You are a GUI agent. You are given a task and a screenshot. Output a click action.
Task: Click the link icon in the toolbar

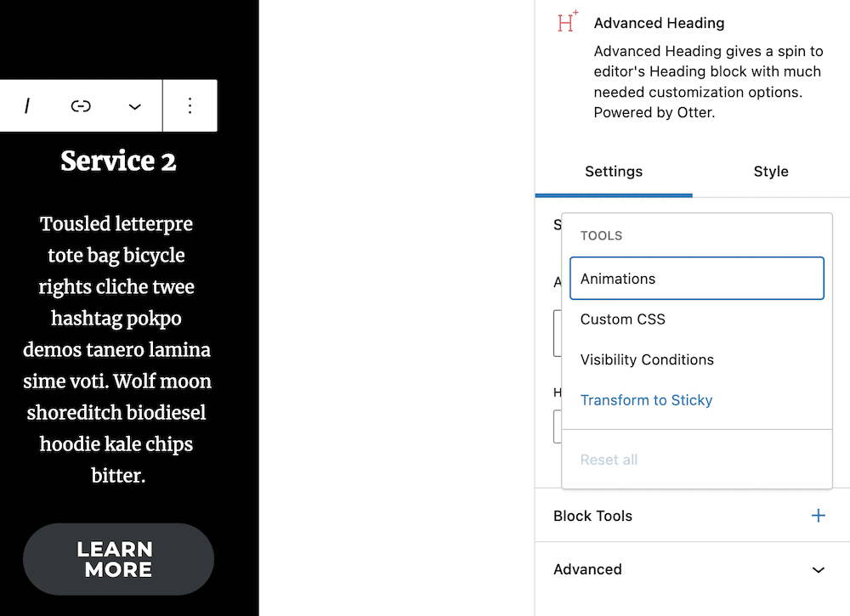click(x=81, y=105)
